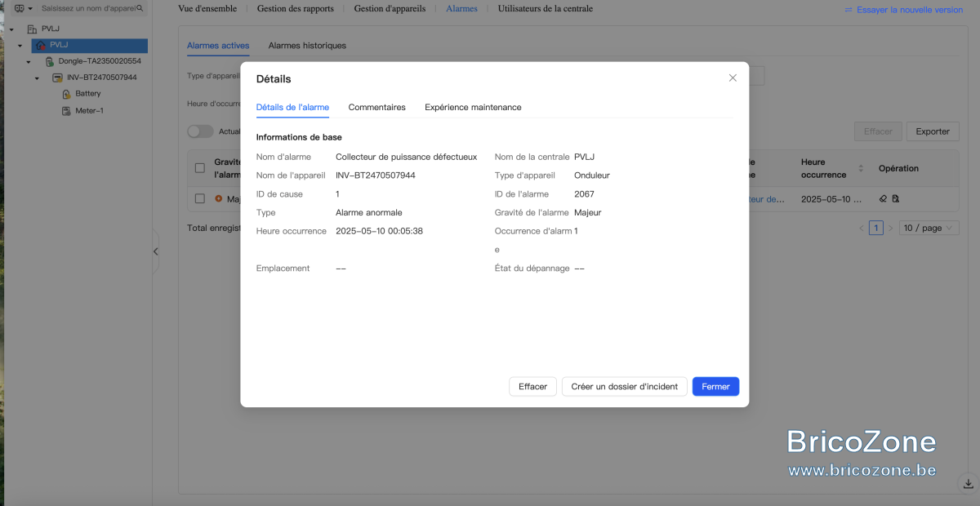
Task: Open the Expérience maintenance tab
Action: 473,108
